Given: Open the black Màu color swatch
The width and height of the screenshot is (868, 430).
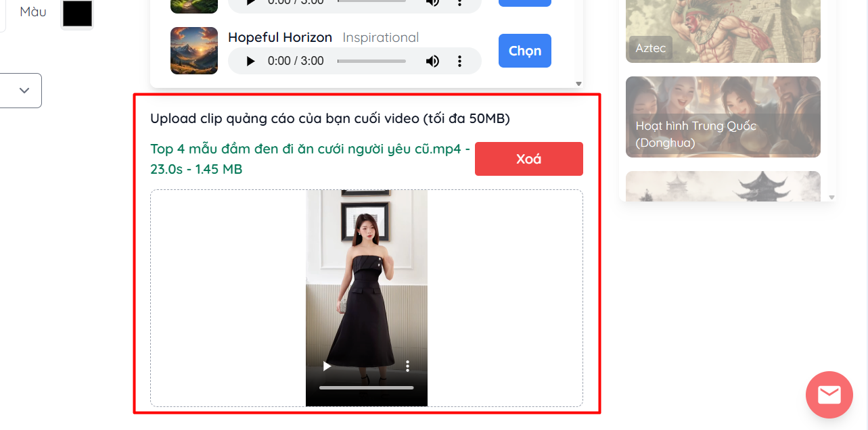Looking at the screenshot, I should click(x=77, y=14).
